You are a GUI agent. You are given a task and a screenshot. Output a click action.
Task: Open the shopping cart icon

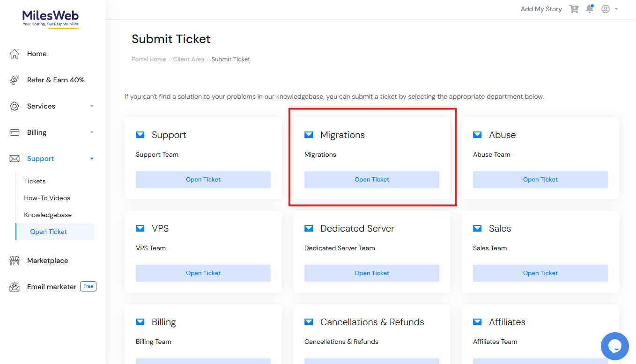[x=574, y=9]
